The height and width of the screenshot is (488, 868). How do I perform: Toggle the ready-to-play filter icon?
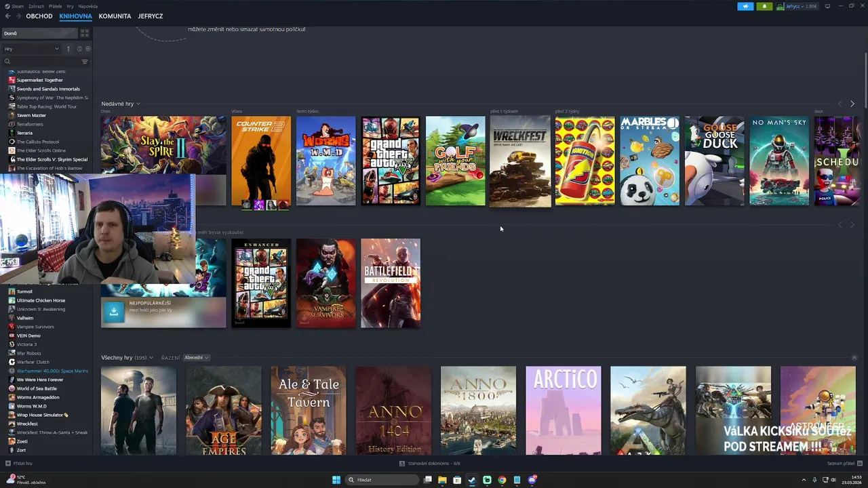88,49
